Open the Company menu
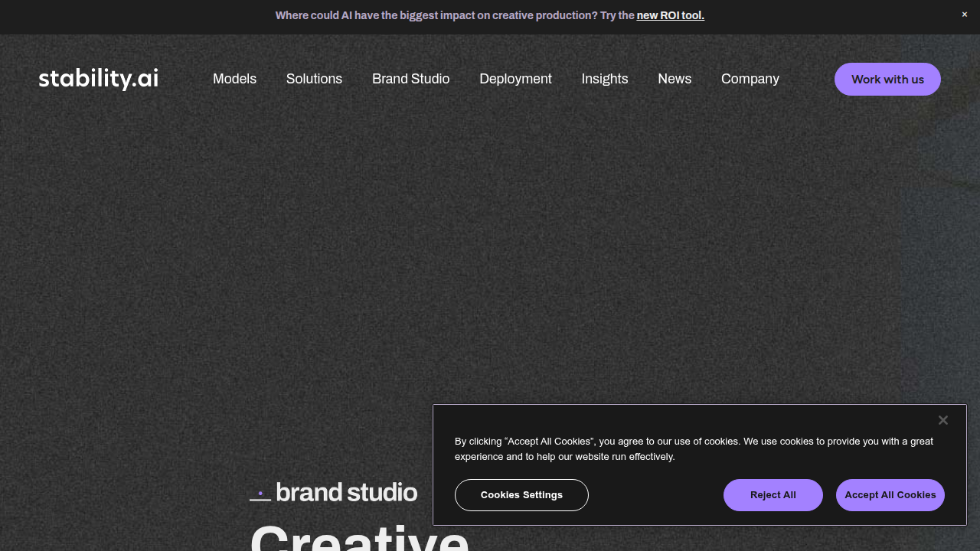The width and height of the screenshot is (980, 551). (750, 79)
